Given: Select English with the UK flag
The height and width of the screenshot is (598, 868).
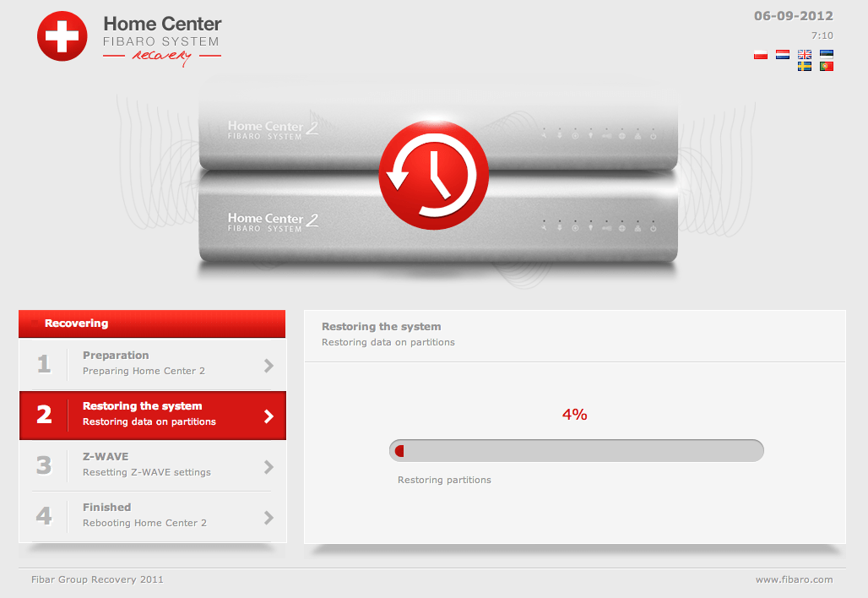Looking at the screenshot, I should pos(805,54).
